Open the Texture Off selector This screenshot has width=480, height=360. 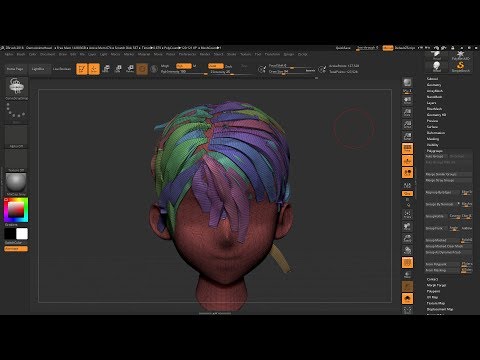[16, 160]
